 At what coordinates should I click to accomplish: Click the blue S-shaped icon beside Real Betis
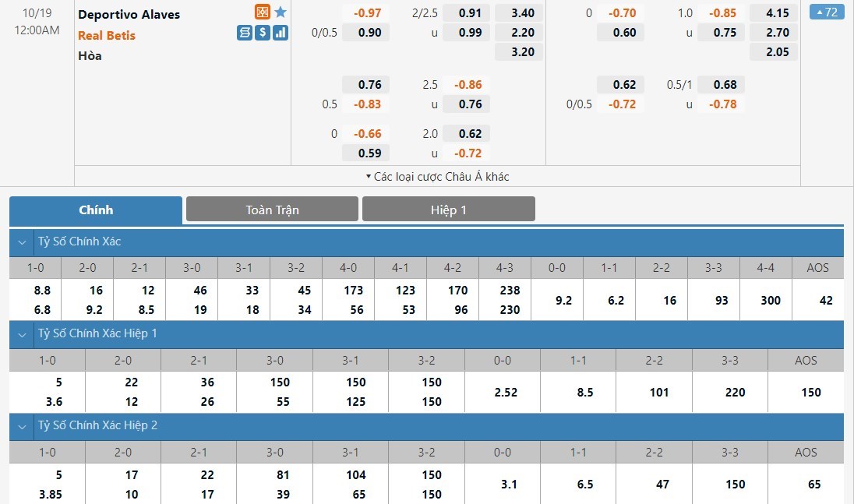click(x=245, y=33)
